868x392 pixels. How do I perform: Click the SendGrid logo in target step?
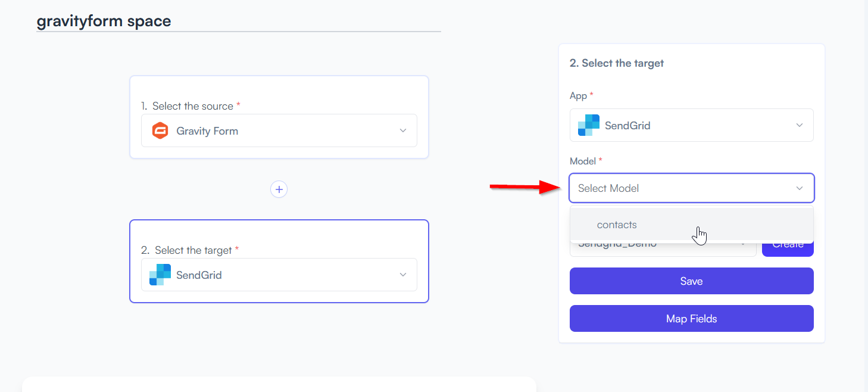[x=160, y=275]
